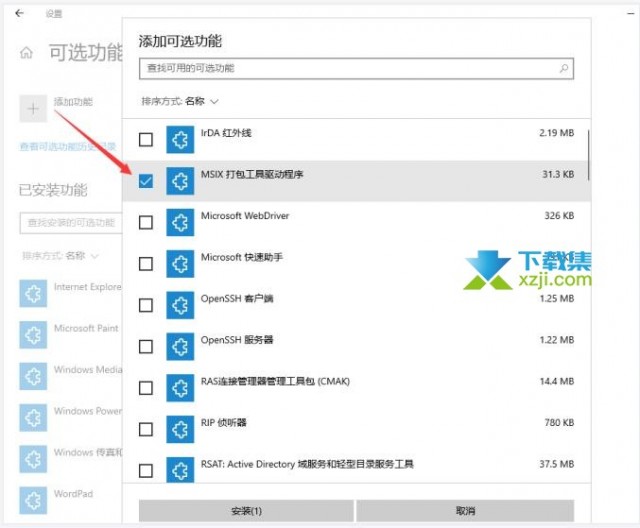640x528 pixels.
Task: Click the MSIX 打包工具驱动程序 feature icon
Action: click(x=180, y=181)
